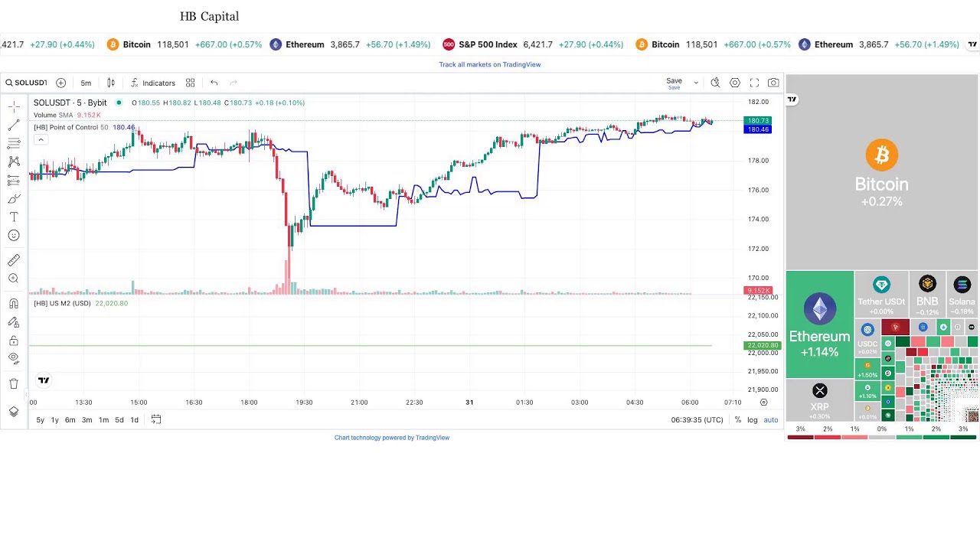Screen dimensions: 980x551
Task: Select the crosshair cursor tool
Action: [x=14, y=106]
